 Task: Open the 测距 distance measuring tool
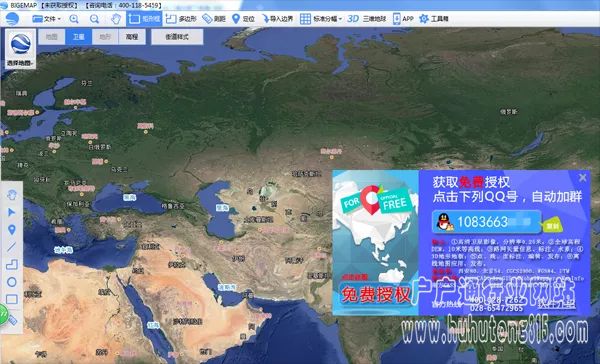[x=214, y=19]
